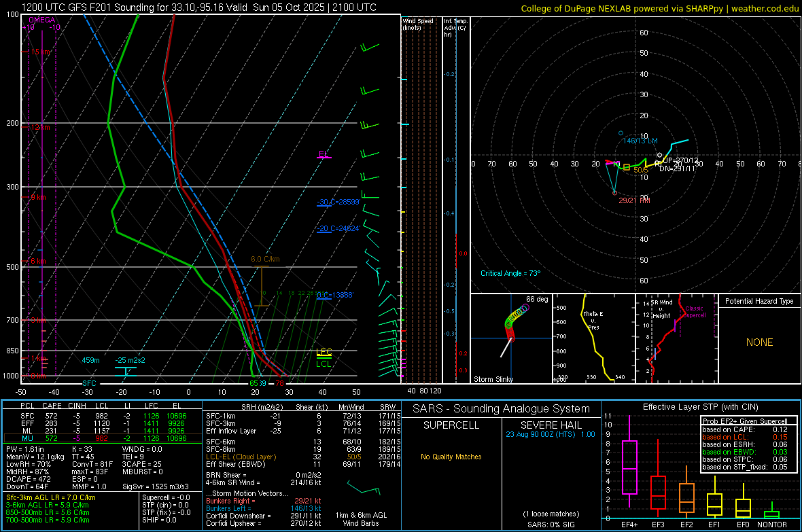This screenshot has width=802, height=532.
Task: Select the DCAPE = 472 value
Action: pos(28,479)
